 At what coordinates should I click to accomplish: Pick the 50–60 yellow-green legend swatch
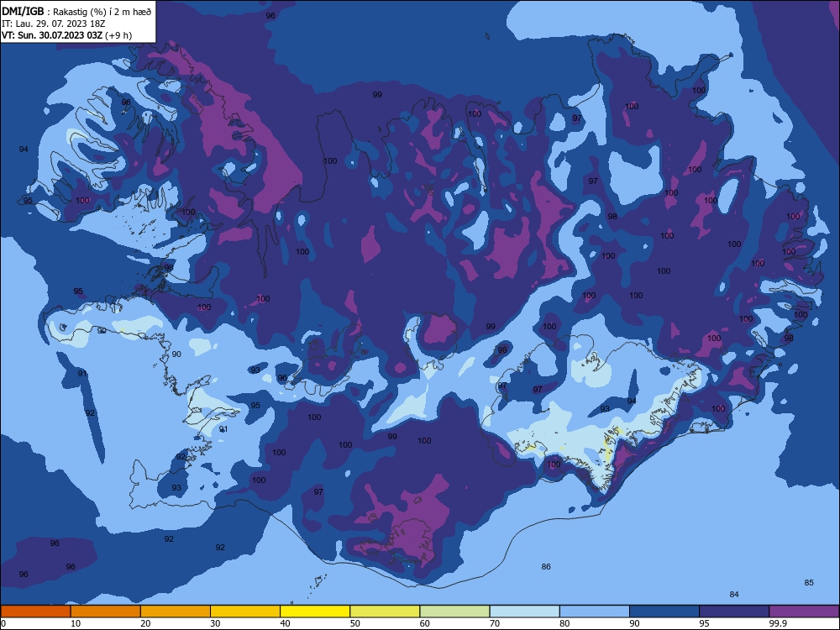coord(385,612)
